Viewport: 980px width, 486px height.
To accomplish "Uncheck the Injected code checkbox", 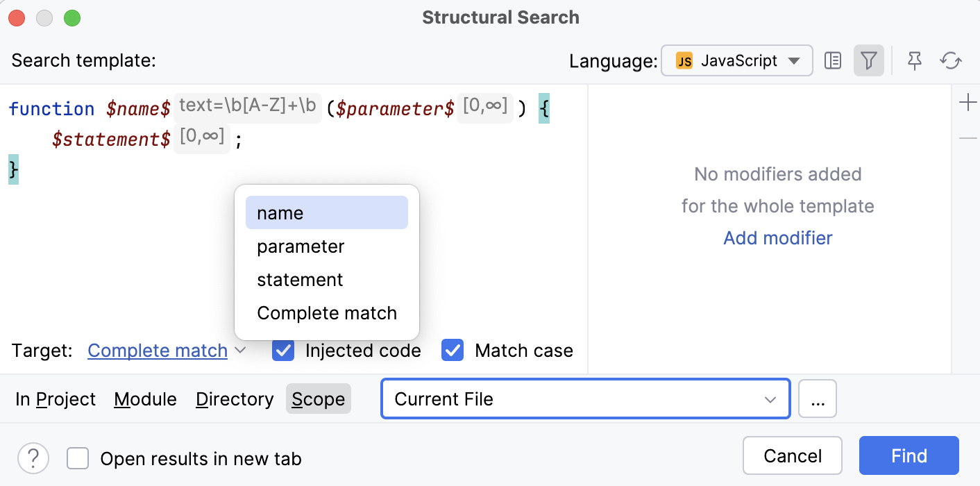I will click(283, 351).
